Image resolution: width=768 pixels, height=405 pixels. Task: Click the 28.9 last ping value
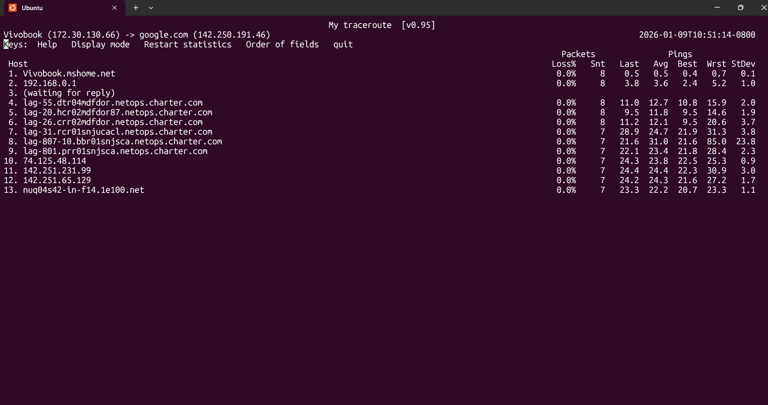[x=629, y=132]
